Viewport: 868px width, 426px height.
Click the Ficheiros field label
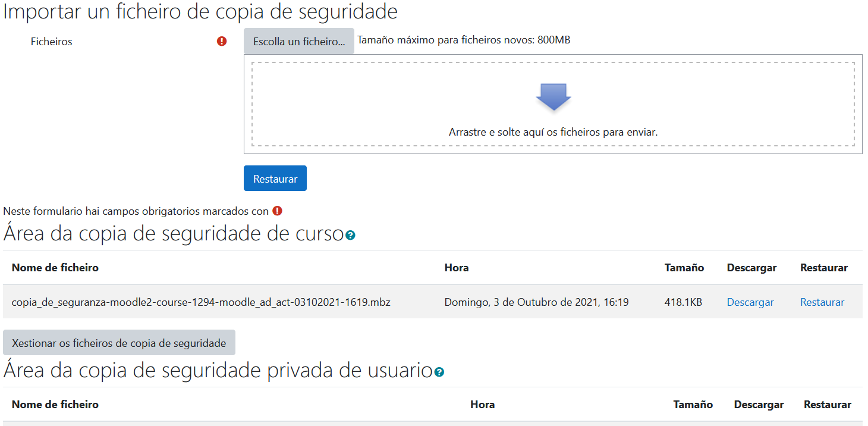52,42
